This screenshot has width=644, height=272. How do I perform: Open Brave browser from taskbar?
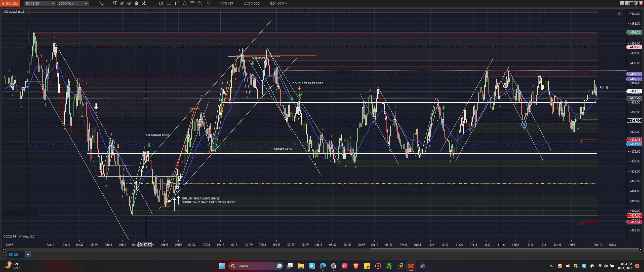tap(356, 266)
